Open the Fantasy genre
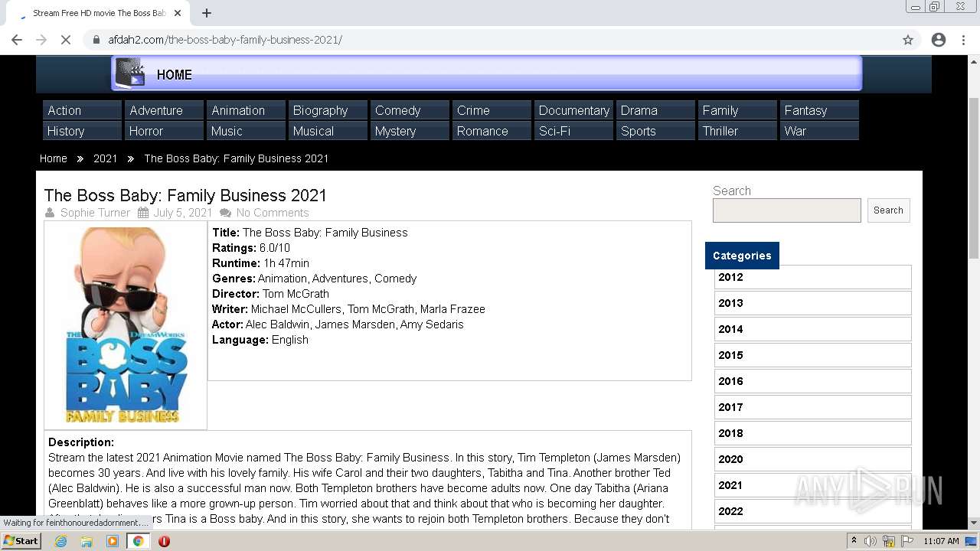The width and height of the screenshot is (980, 551). [x=819, y=110]
